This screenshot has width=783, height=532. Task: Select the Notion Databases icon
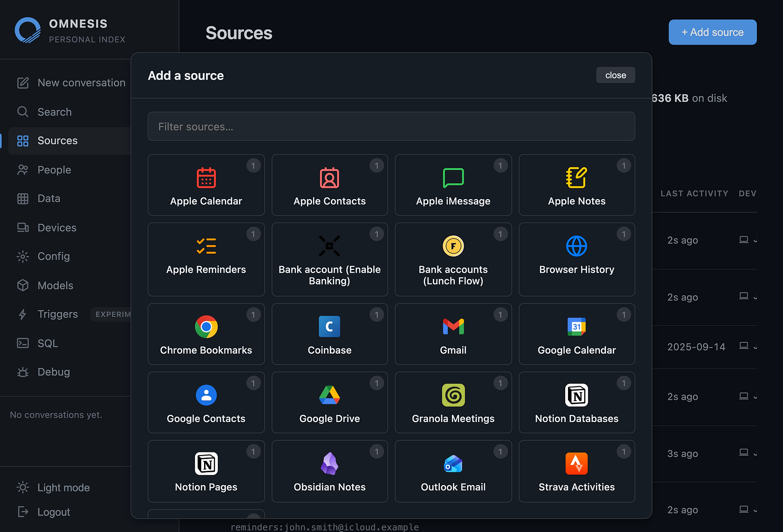point(577,395)
